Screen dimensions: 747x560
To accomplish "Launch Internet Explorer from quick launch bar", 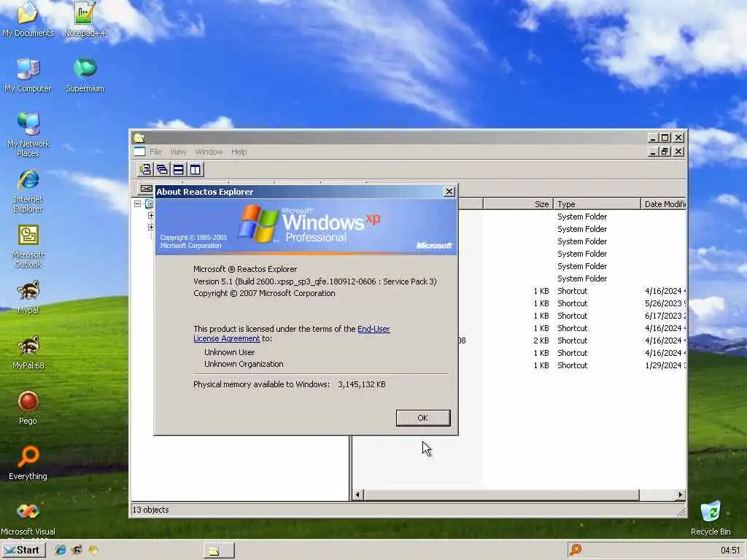I will point(60,550).
